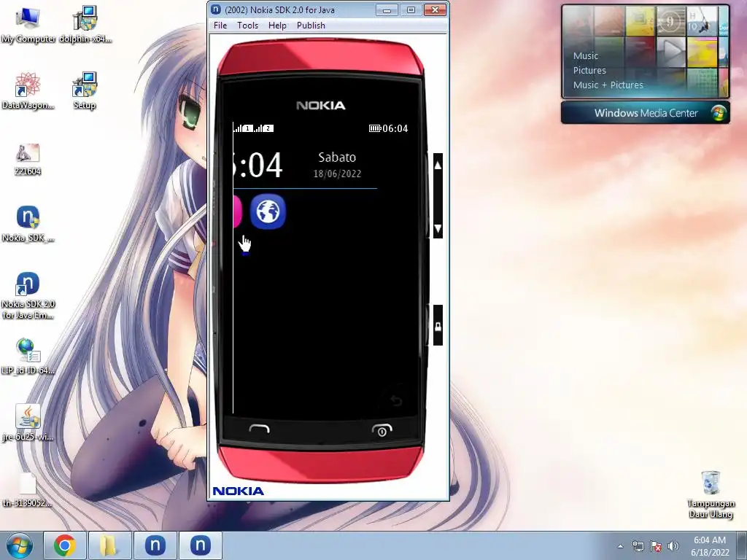Click the emulator volume down arrow
This screenshot has height=560, width=747.
(438, 228)
